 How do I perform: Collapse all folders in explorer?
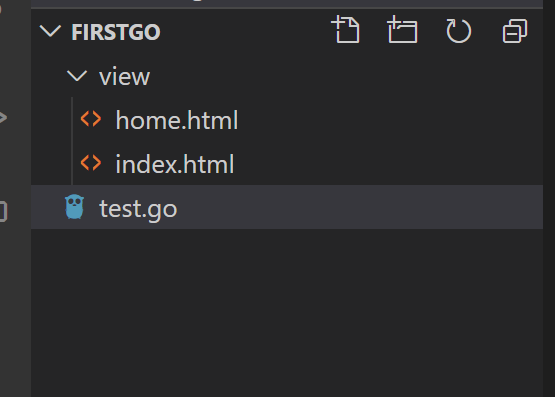pyautogui.click(x=515, y=31)
